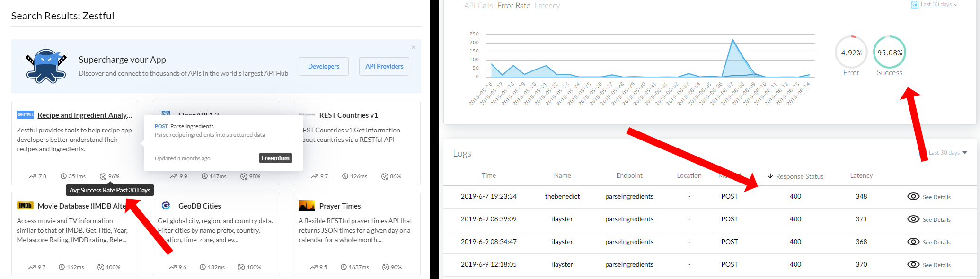Click the GeoDB Cities logo icon
The height and width of the screenshot is (279, 980).
pos(166,206)
